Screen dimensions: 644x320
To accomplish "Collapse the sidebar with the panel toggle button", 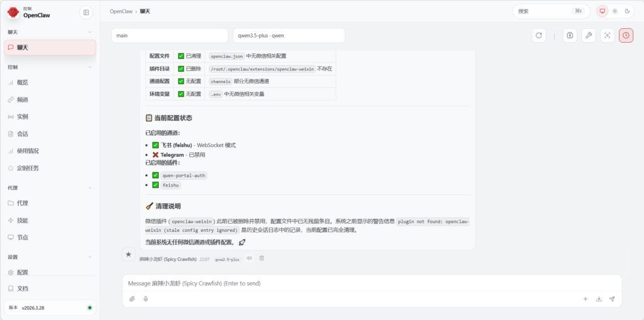I will pyautogui.click(x=86, y=13).
